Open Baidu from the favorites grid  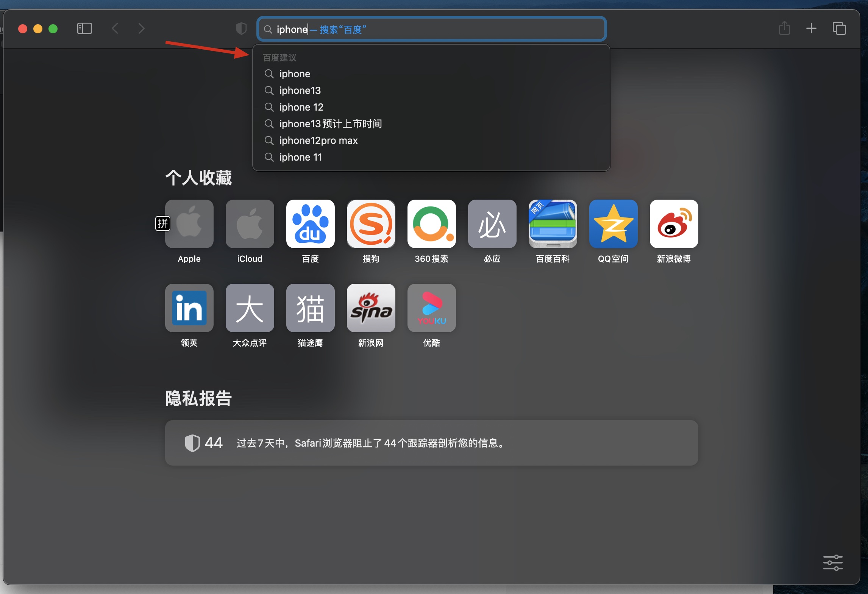click(310, 224)
